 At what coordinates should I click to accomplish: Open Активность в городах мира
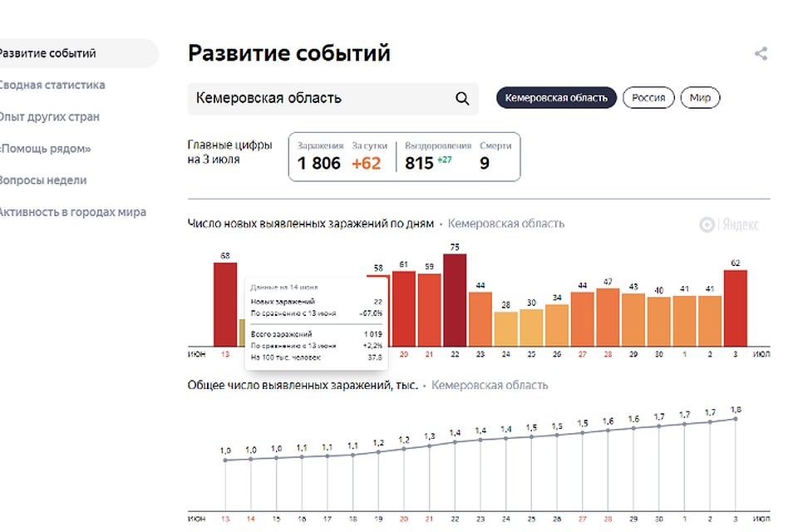pos(72,212)
